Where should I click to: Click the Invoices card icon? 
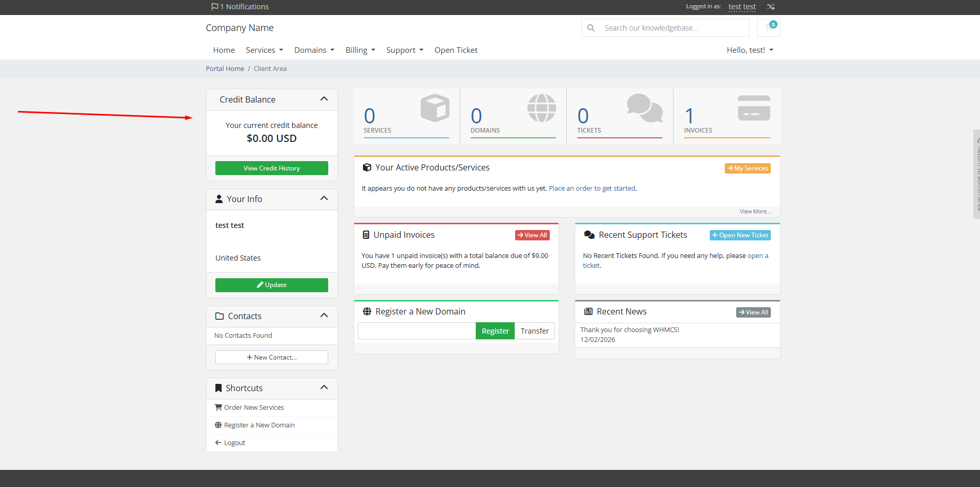753,109
